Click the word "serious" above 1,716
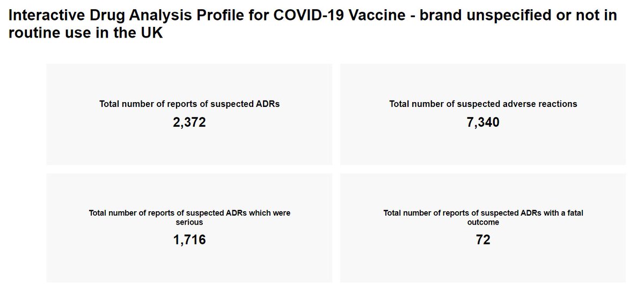This screenshot has width=644, height=301. click(x=189, y=221)
